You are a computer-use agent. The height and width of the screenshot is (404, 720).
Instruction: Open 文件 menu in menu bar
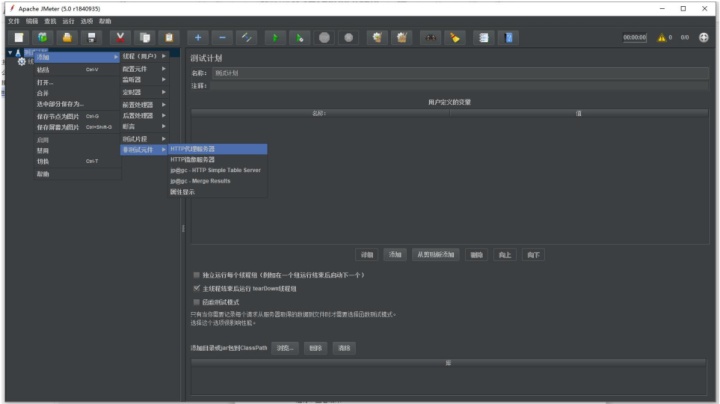pos(14,21)
